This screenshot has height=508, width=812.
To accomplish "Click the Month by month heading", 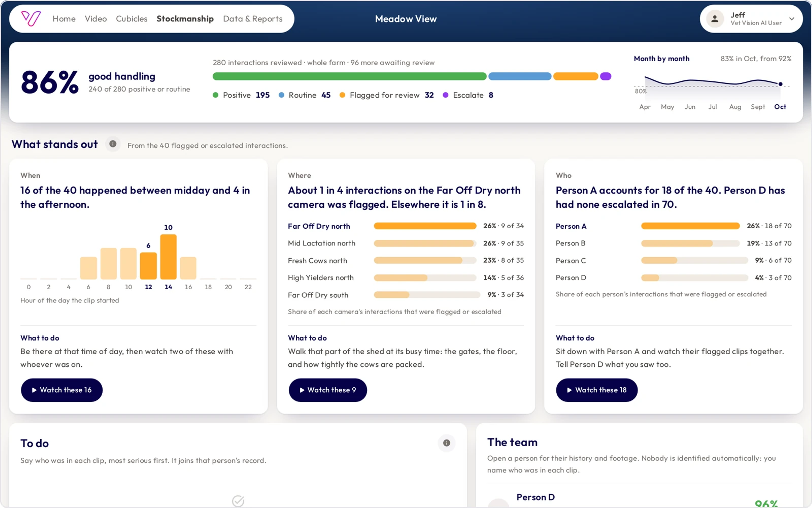I will 661,58.
